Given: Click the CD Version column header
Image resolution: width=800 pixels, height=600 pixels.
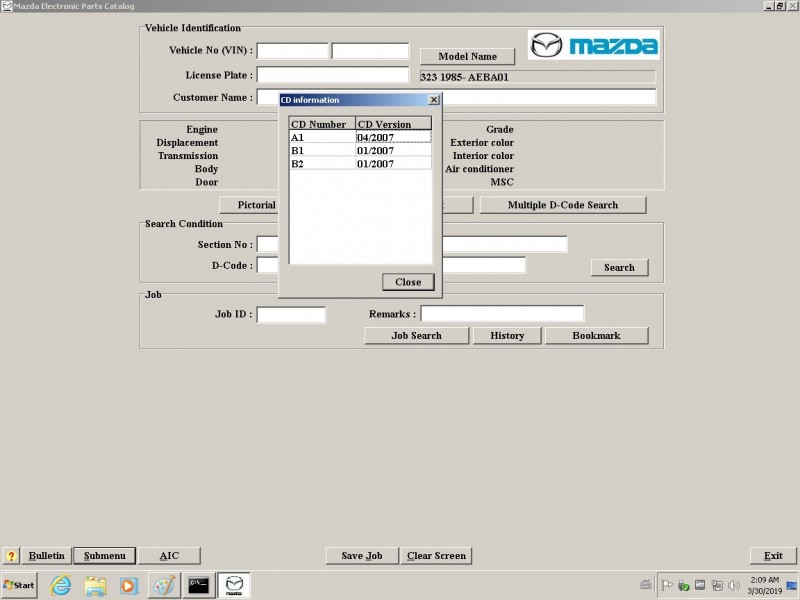Looking at the screenshot, I should [x=393, y=124].
